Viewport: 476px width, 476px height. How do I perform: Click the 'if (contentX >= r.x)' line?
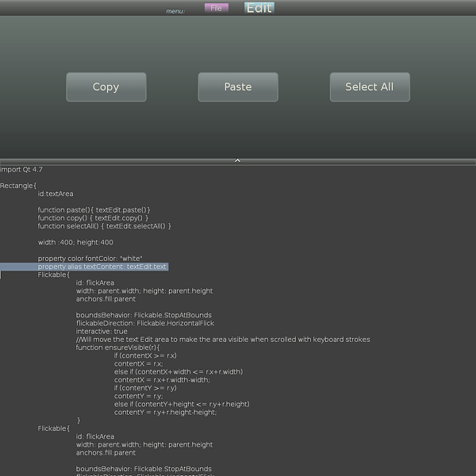click(x=145, y=355)
